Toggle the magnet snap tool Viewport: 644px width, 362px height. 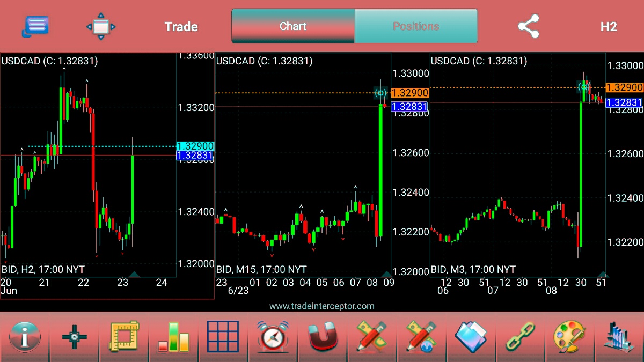click(x=322, y=338)
